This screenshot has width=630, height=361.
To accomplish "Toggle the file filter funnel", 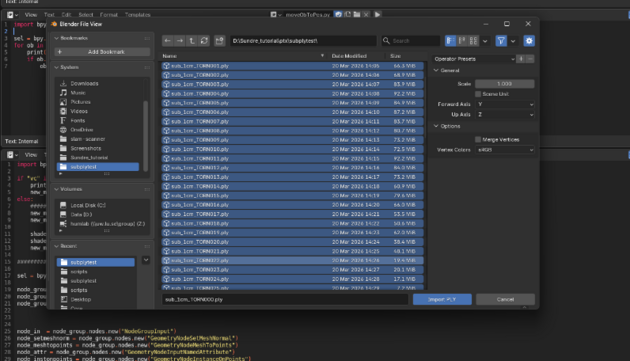I will [501, 41].
